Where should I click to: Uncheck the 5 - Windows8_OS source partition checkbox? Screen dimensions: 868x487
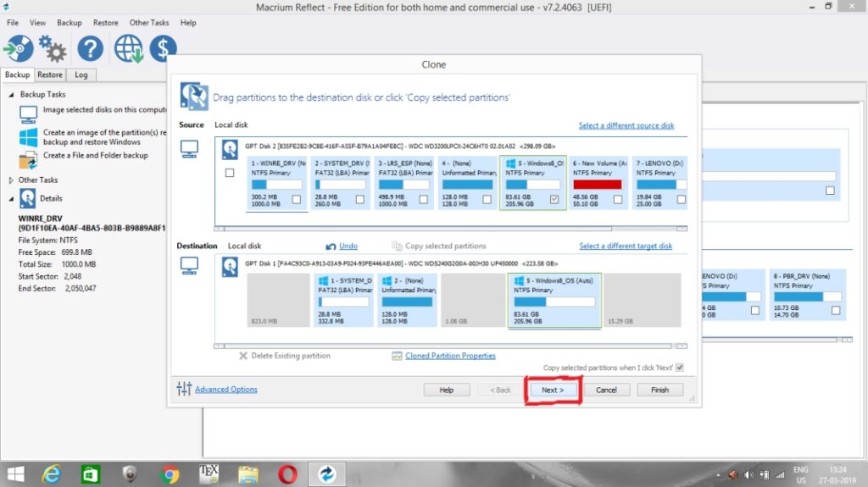coord(554,199)
